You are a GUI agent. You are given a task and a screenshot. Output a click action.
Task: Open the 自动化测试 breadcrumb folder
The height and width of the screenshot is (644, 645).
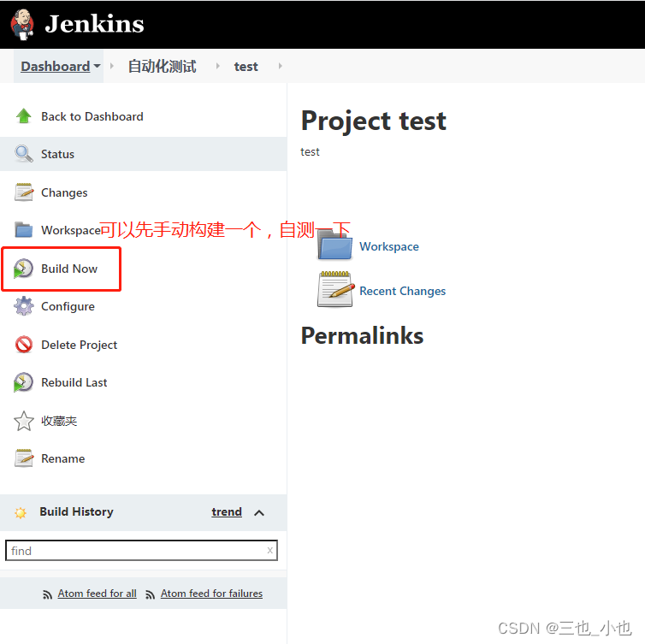pos(162,66)
